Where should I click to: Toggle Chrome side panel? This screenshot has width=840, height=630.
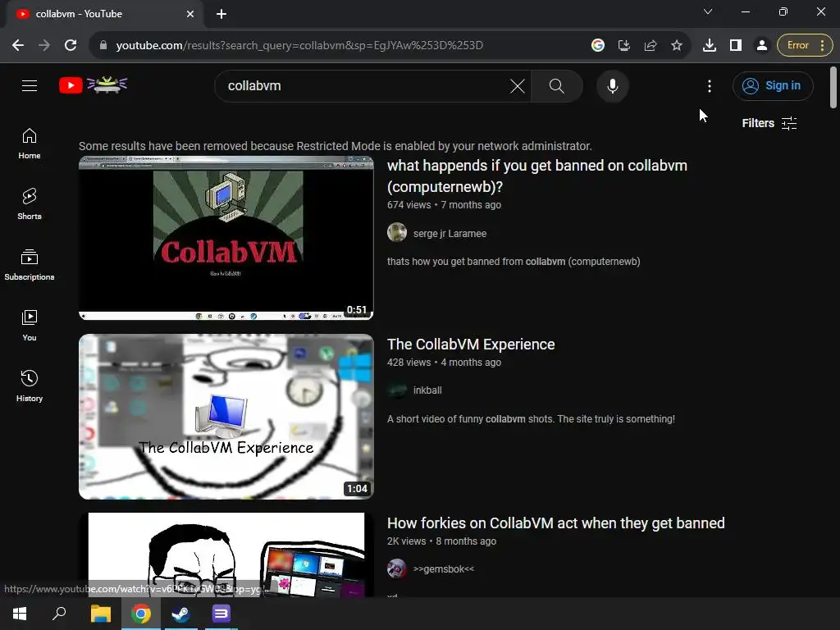coord(736,45)
